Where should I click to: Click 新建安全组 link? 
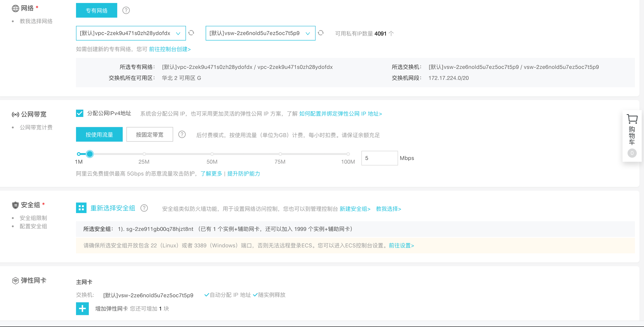pos(355,209)
